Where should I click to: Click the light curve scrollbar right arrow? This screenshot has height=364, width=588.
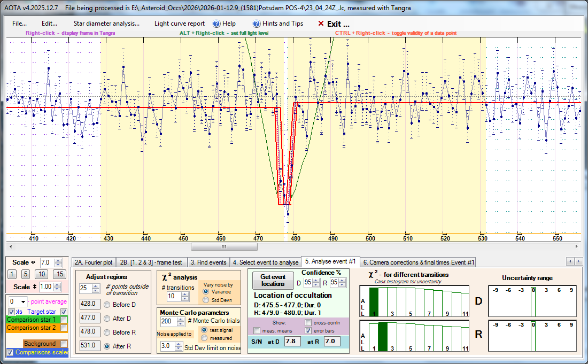pos(576,247)
